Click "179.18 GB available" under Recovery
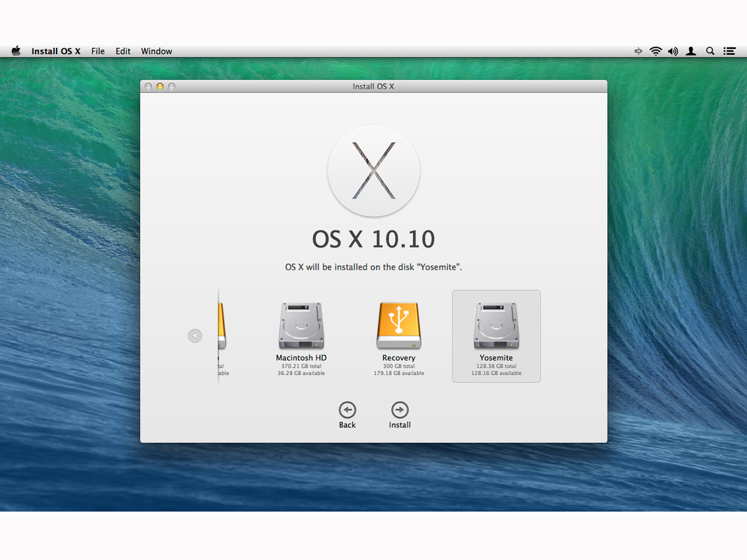 click(399, 373)
